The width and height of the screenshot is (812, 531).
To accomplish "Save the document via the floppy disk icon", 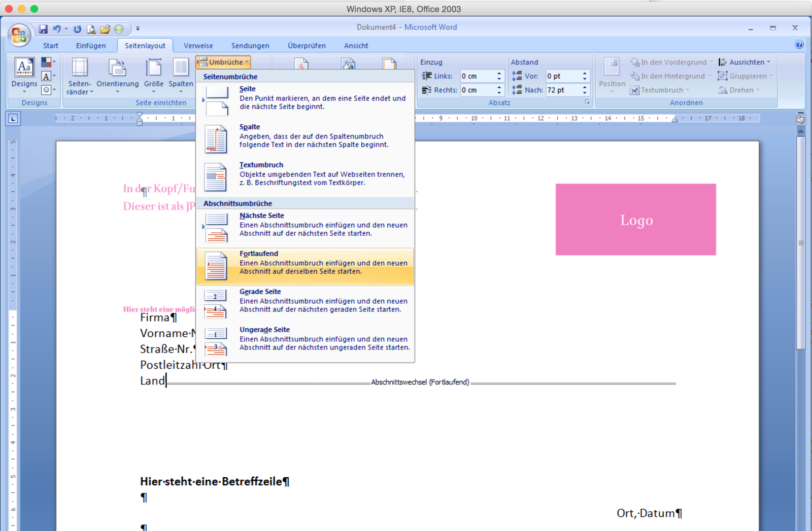I will 43,29.
